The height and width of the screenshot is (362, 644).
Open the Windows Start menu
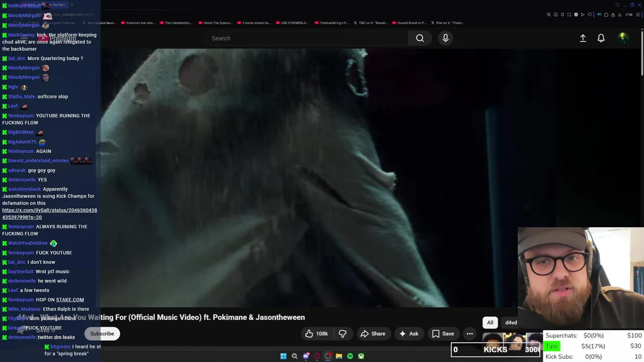(x=283, y=356)
